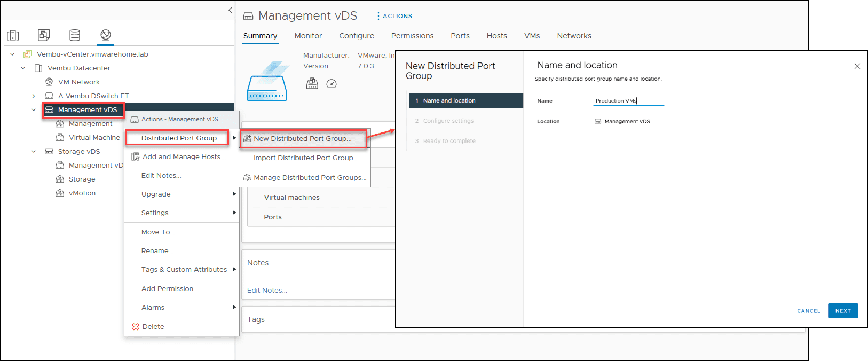Click the vDS icon beside the page title

pyautogui.click(x=248, y=16)
